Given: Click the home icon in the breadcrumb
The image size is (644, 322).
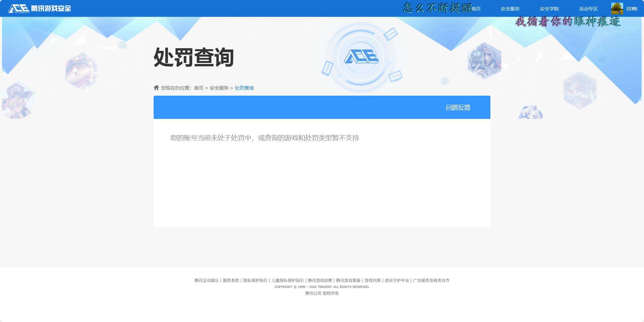Looking at the screenshot, I should [x=156, y=88].
